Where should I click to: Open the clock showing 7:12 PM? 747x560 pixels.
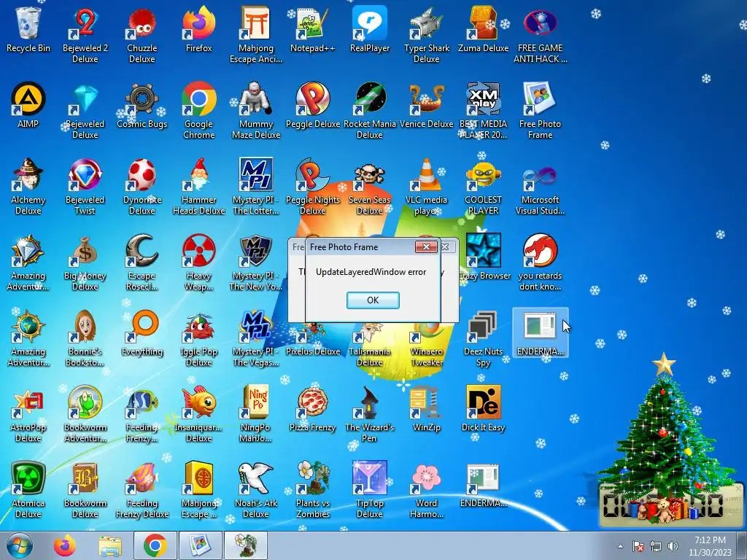tap(710, 546)
